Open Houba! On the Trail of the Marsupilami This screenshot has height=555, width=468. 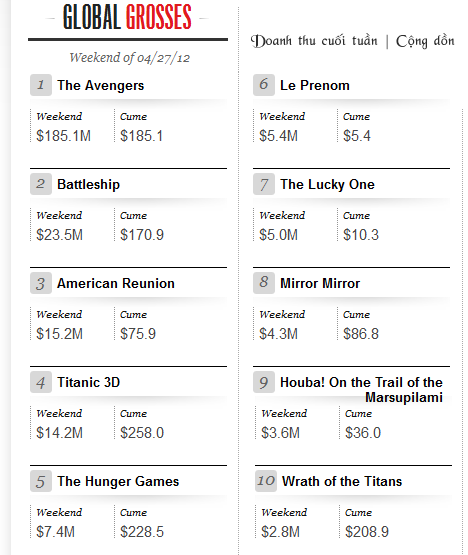(361, 390)
